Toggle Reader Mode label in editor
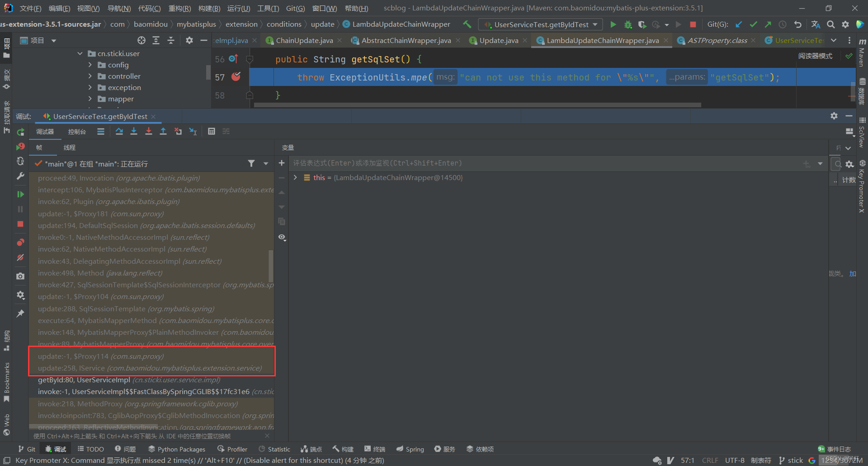The image size is (868, 466). [x=815, y=56]
